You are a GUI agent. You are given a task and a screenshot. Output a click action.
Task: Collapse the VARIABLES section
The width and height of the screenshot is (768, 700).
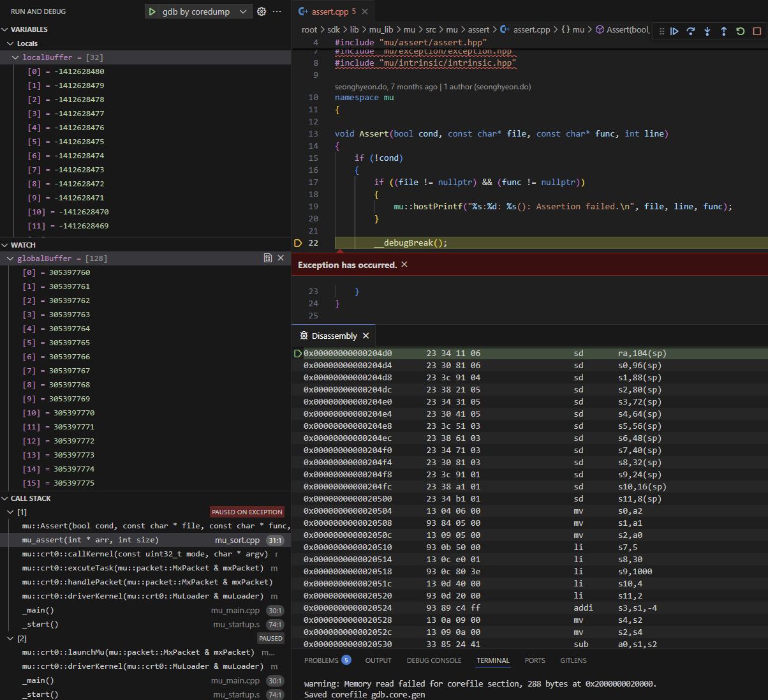coord(5,29)
